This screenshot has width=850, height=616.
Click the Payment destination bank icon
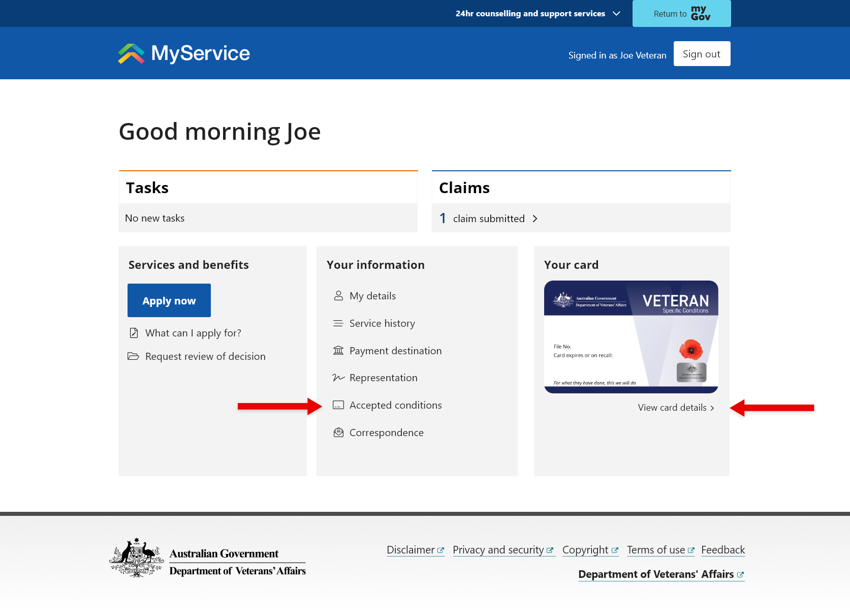338,350
